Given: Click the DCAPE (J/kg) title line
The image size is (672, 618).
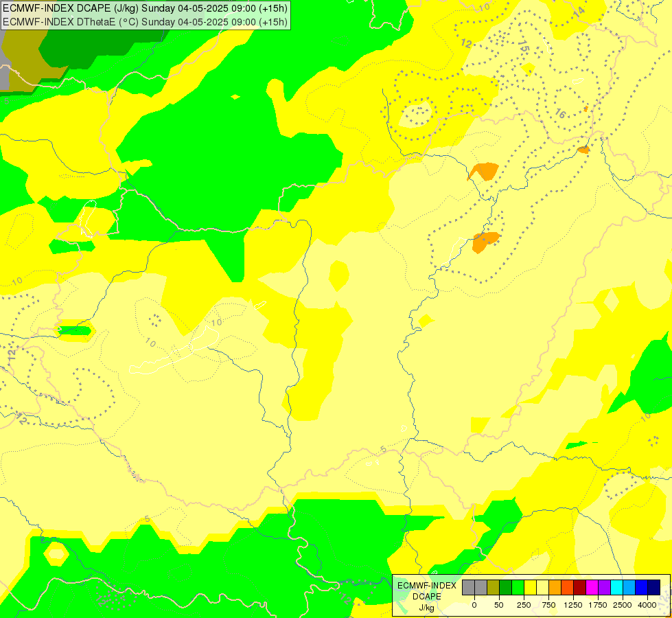Looking at the screenshot, I should (146, 8).
